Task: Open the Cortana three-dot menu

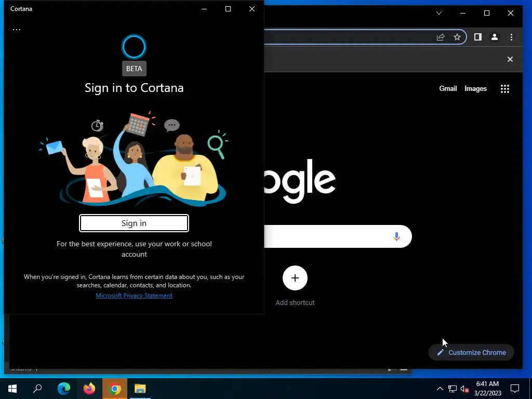Action: pyautogui.click(x=16, y=30)
